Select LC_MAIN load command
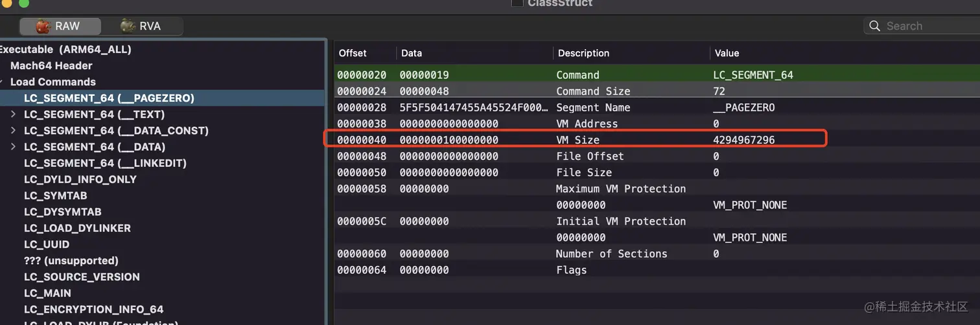The image size is (980, 325). [47, 293]
